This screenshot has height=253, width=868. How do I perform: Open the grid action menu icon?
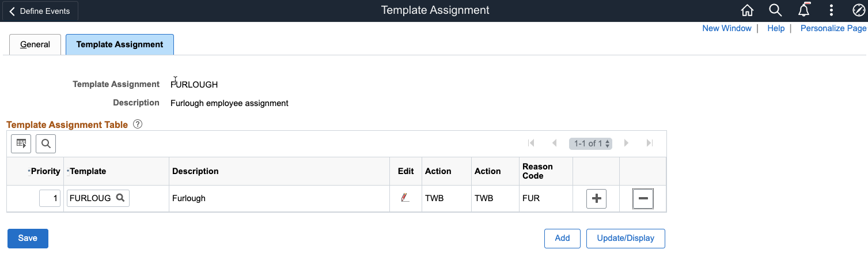[x=22, y=144]
